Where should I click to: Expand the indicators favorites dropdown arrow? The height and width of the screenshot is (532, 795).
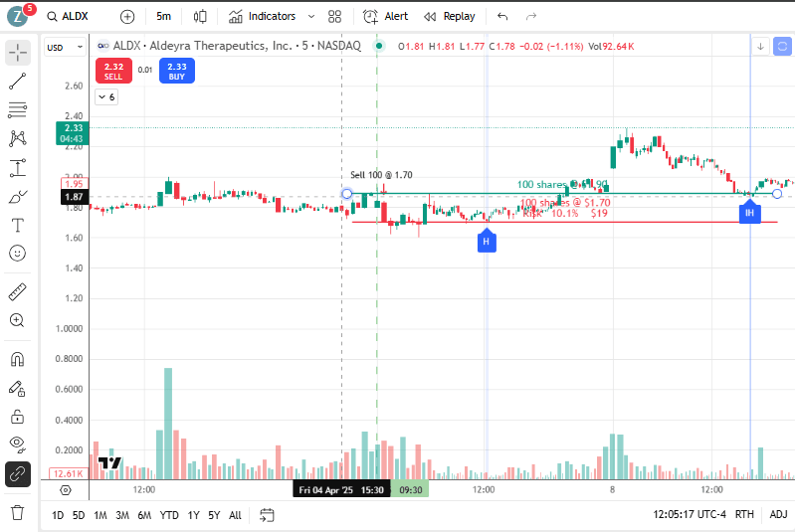[311, 17]
